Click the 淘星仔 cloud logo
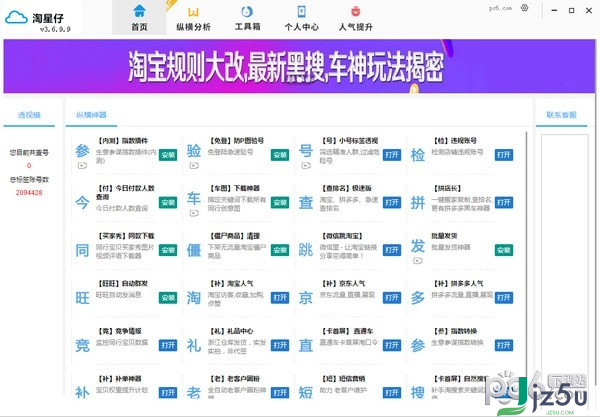Image resolution: width=600 pixels, height=417 pixels. coord(16,18)
